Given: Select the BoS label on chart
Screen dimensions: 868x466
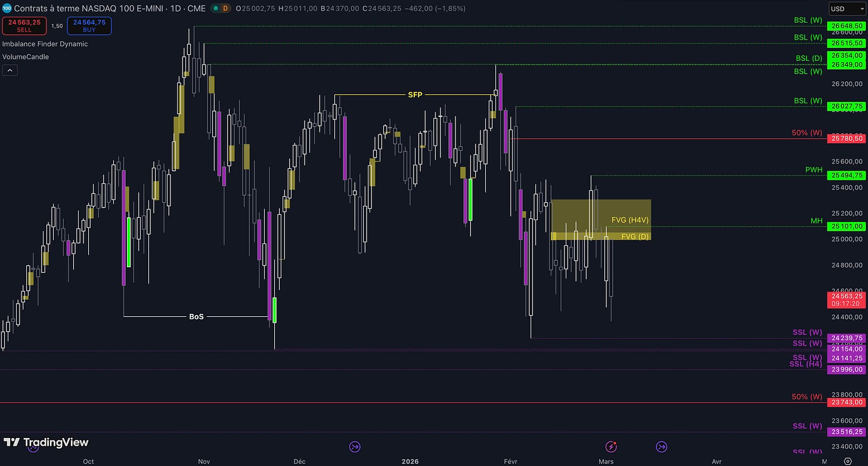Looking at the screenshot, I should (x=196, y=317).
